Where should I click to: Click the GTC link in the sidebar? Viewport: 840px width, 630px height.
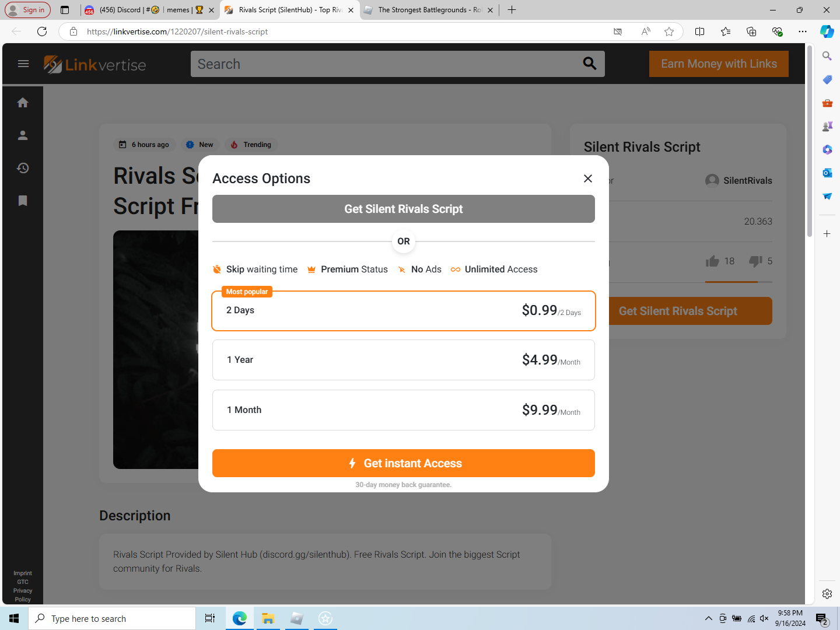click(23, 582)
